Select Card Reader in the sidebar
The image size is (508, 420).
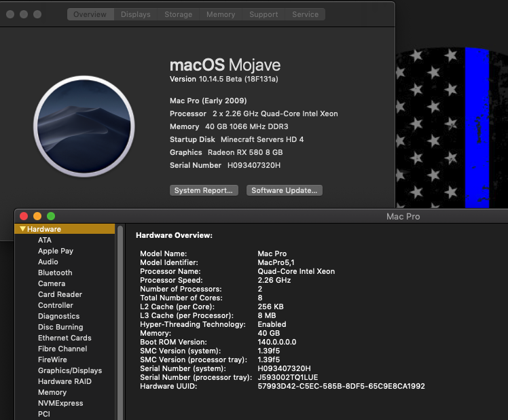pyautogui.click(x=60, y=294)
